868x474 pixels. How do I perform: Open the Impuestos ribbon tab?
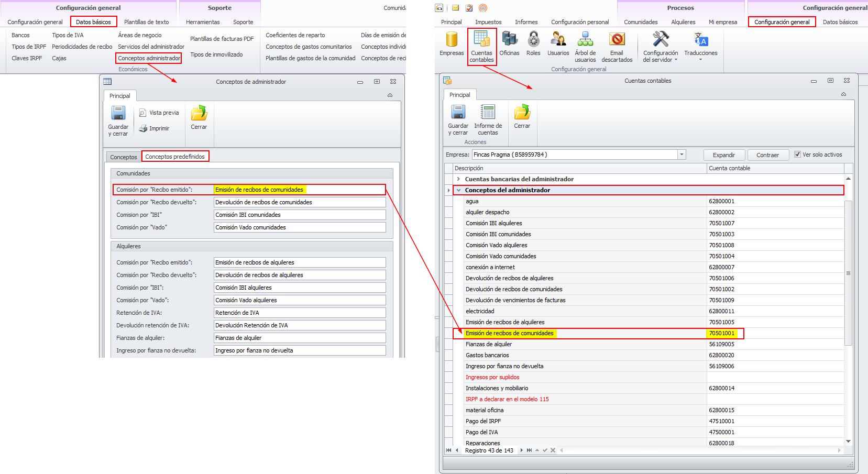488,22
